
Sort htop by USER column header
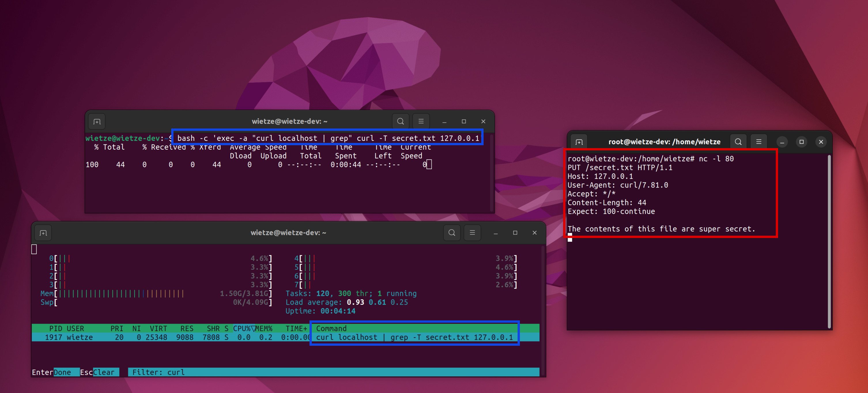click(x=75, y=328)
